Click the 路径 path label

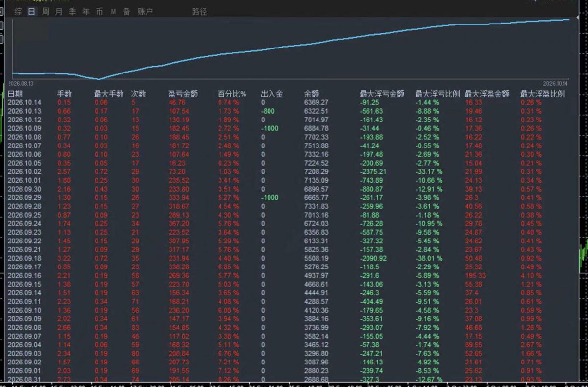pyautogui.click(x=199, y=12)
